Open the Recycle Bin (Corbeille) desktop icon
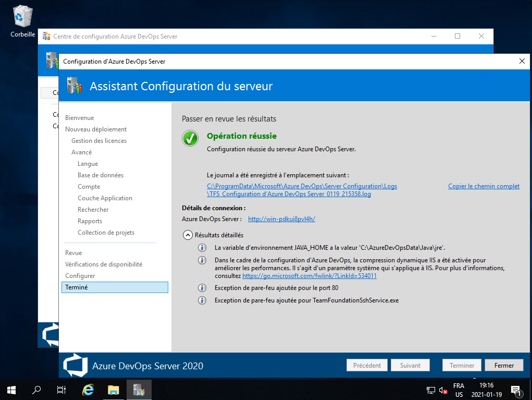Screen dimensions: 532x400 click(22, 17)
